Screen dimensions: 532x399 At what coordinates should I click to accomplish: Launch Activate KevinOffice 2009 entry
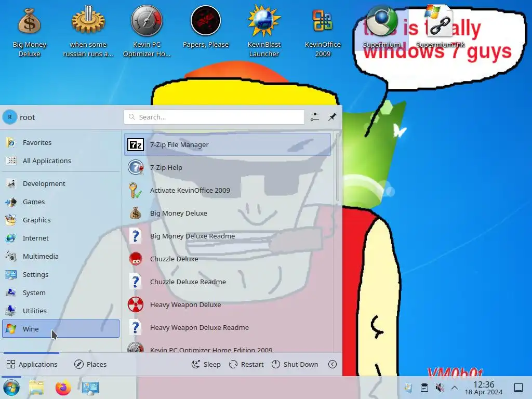tap(228, 190)
